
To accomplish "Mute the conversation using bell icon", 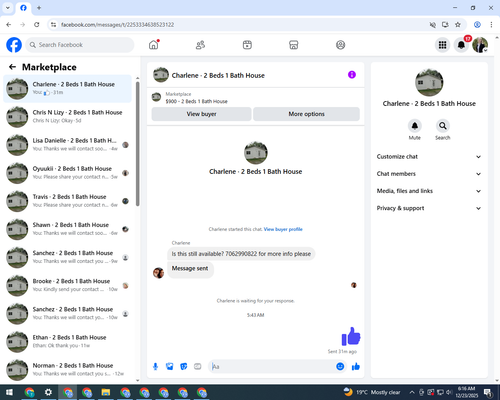I will tap(415, 126).
